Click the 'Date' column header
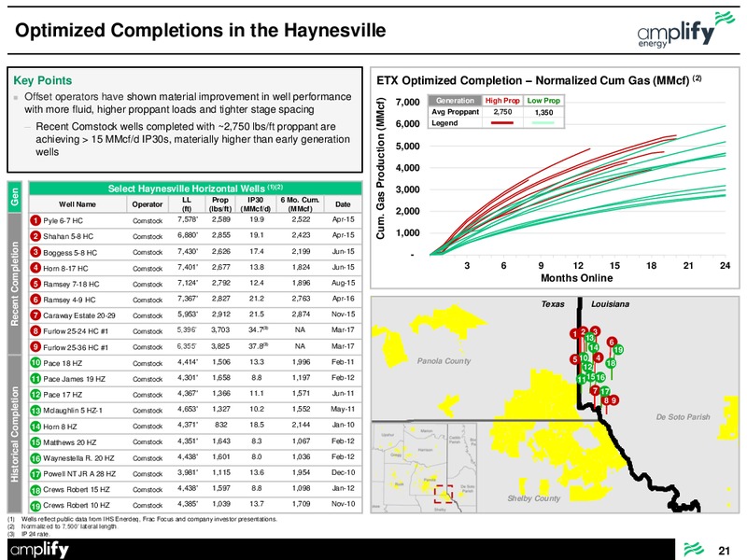The image size is (747, 560). 343,204
